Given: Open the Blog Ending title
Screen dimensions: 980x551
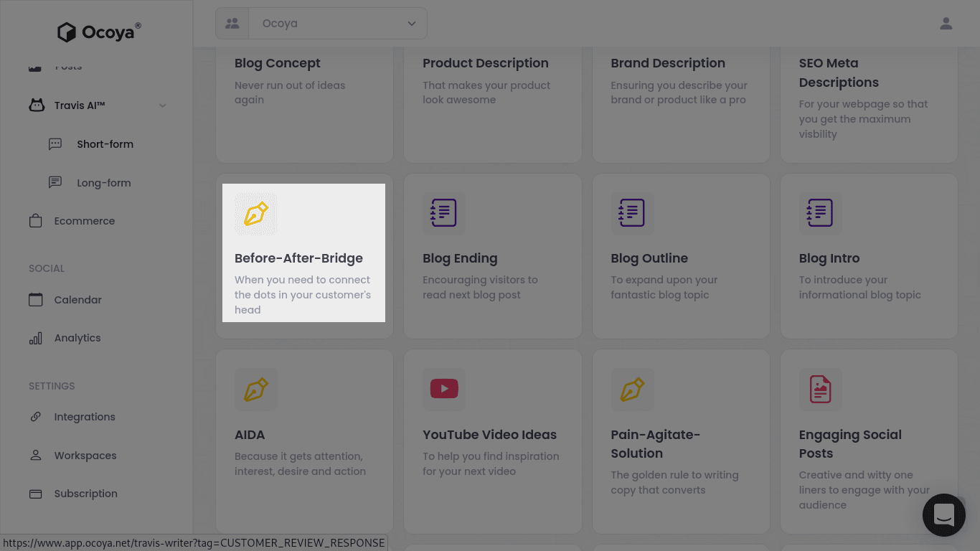Looking at the screenshot, I should pos(460,258).
